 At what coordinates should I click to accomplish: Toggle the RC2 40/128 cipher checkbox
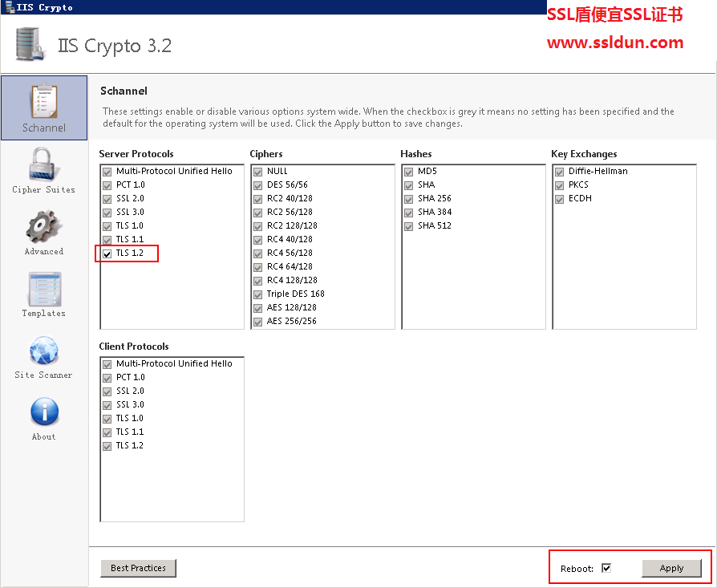pyautogui.click(x=258, y=200)
